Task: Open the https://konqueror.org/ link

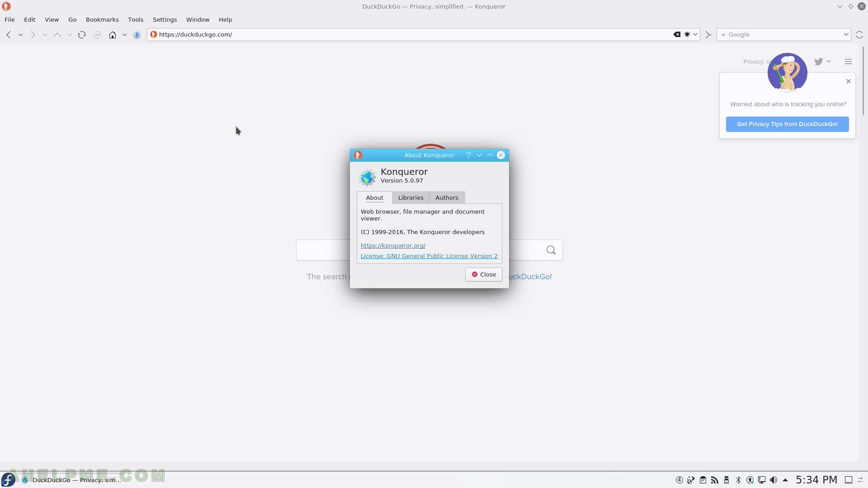Action: pyautogui.click(x=393, y=245)
